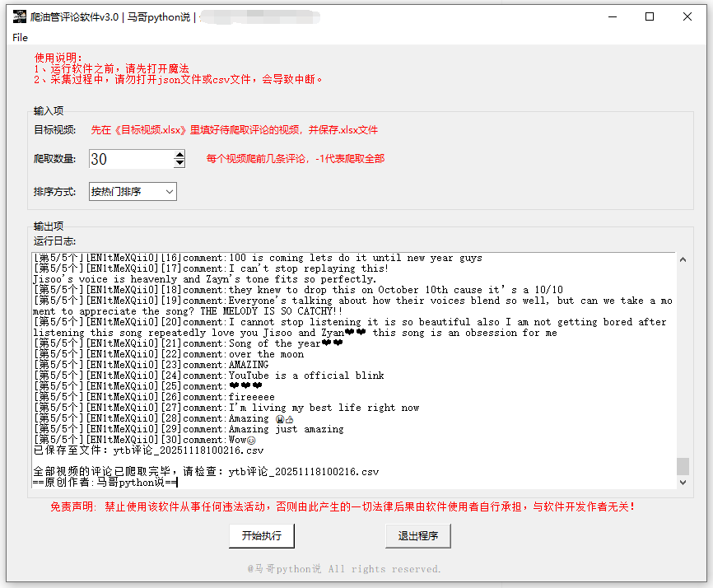Viewport: 713px width, 588px height.
Task: Open the File menu
Action: coord(21,37)
